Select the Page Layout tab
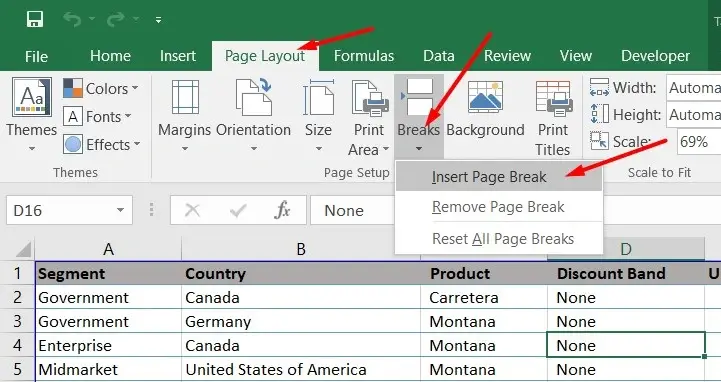 click(265, 56)
